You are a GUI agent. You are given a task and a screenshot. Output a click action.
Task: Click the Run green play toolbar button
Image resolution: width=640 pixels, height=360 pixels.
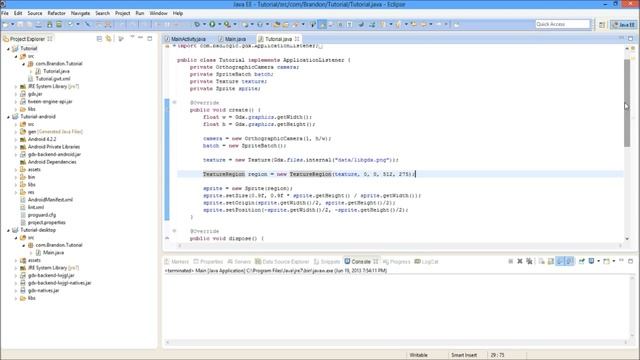pos(212,24)
